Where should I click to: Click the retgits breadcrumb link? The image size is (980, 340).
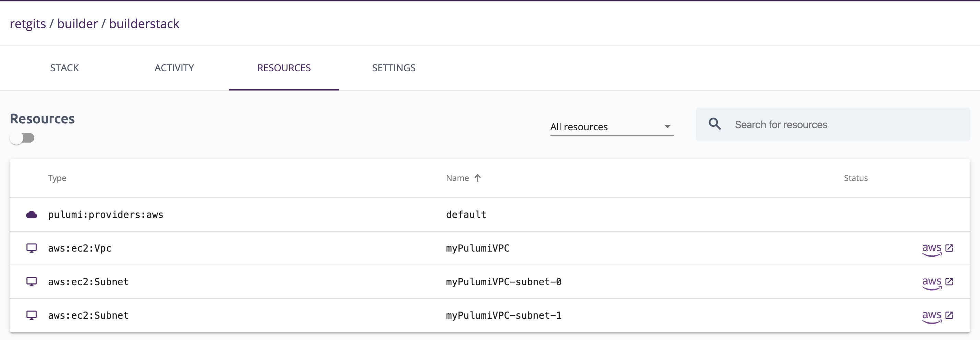pyautogui.click(x=28, y=24)
